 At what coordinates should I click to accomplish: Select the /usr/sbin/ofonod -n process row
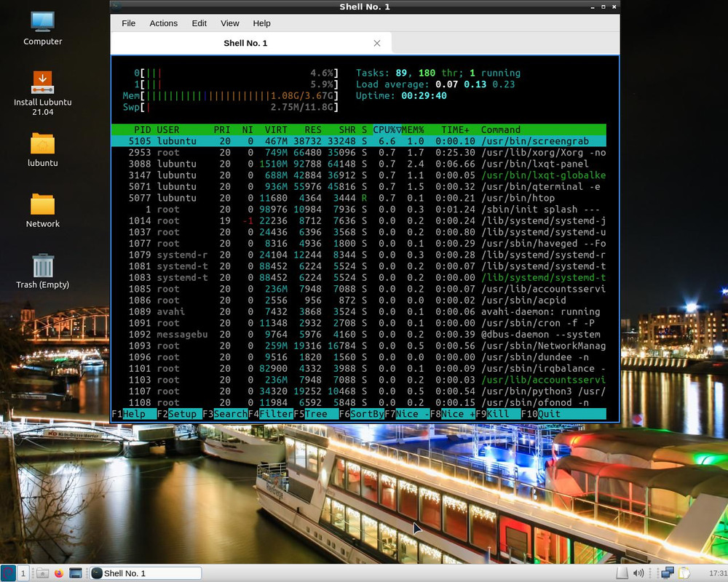point(358,403)
